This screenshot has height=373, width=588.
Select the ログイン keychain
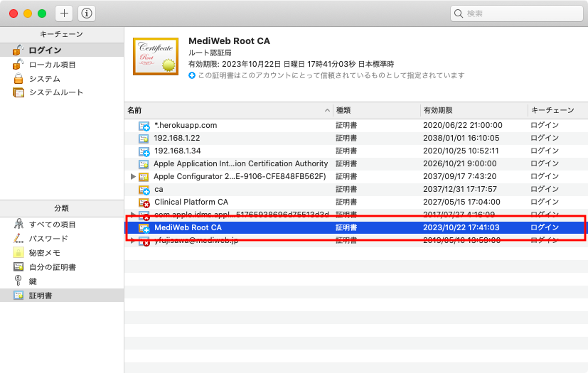[x=62, y=50]
